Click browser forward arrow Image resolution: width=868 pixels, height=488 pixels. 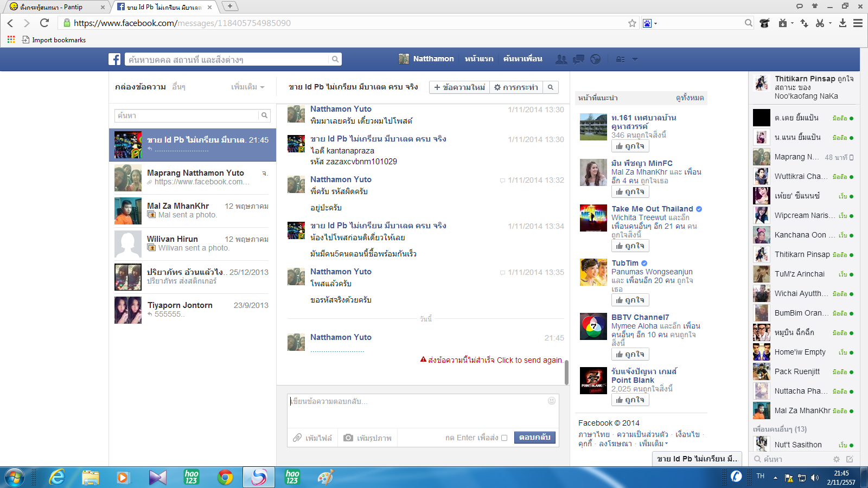tap(27, 23)
